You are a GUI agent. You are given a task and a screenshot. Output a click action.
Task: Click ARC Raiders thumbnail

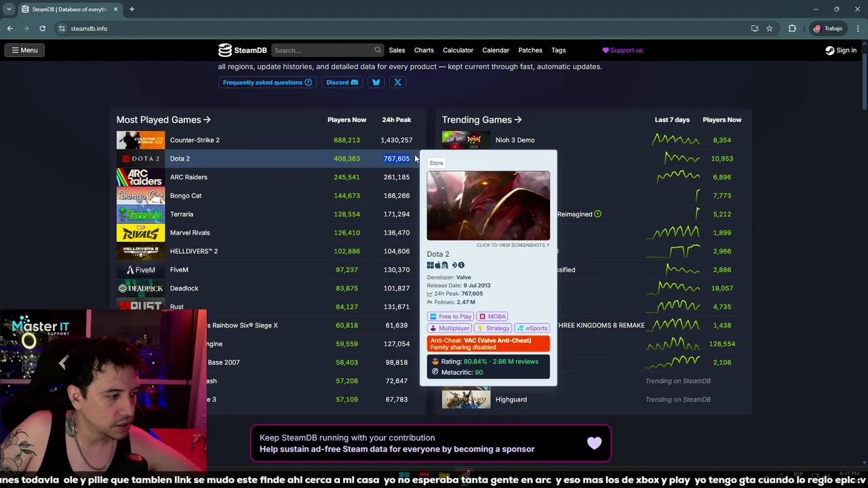coord(140,177)
